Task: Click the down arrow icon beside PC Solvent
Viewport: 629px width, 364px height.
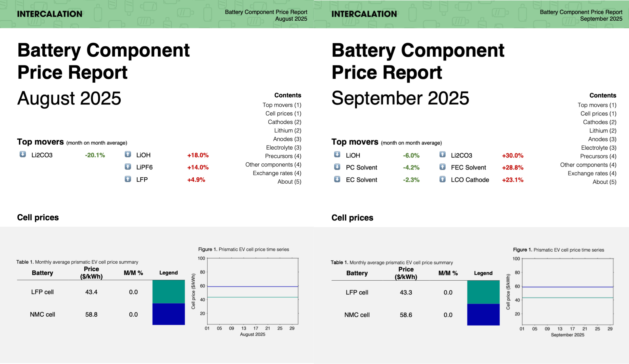Action: (x=337, y=167)
